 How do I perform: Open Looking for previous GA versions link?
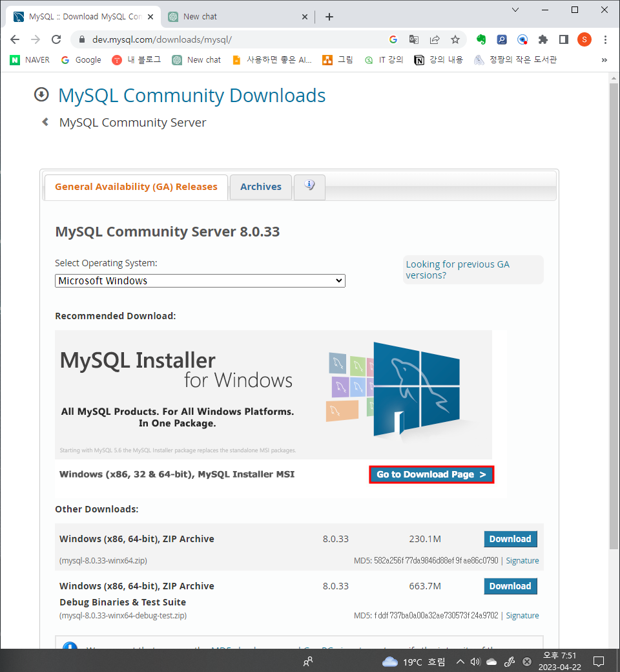[457, 269]
